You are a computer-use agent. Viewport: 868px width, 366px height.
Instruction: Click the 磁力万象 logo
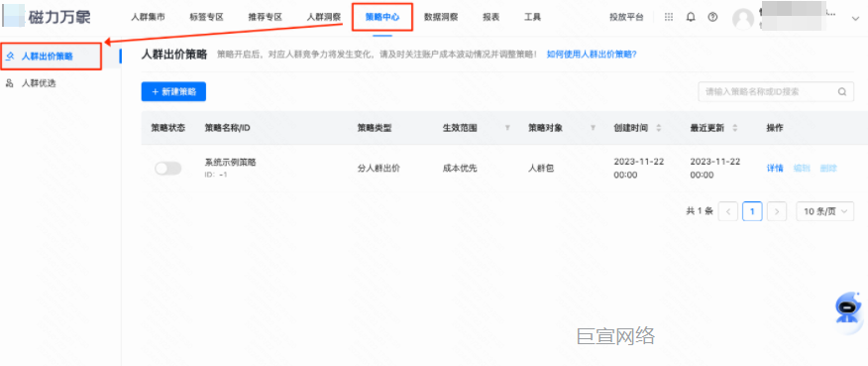click(x=47, y=17)
